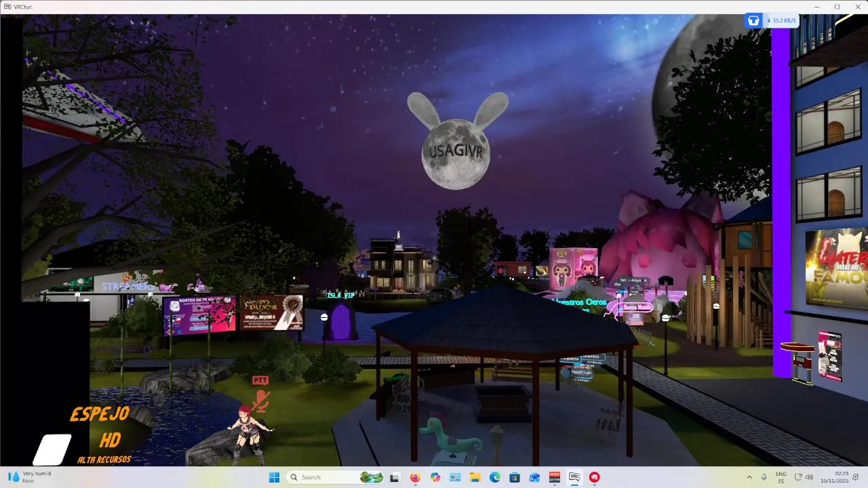Open the Torneo de Talentos poster

(271, 312)
